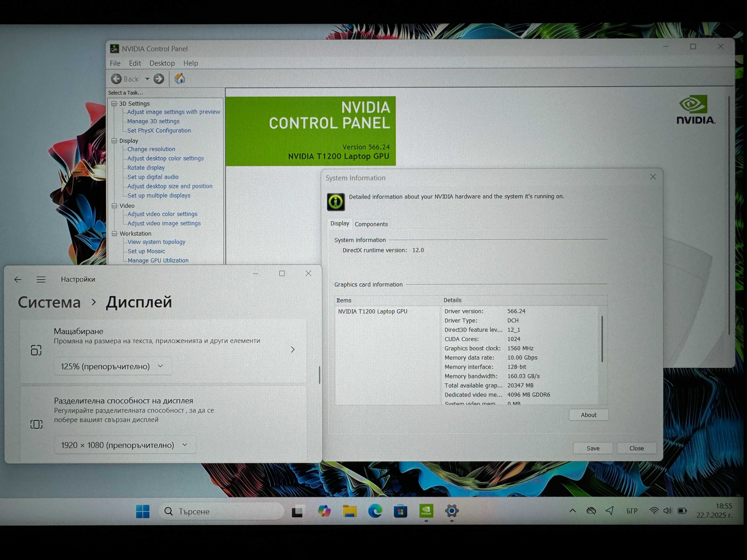Click the Dedicated video memory 4096 MB GDDR6
Screen dimensions: 747x560
point(529,395)
